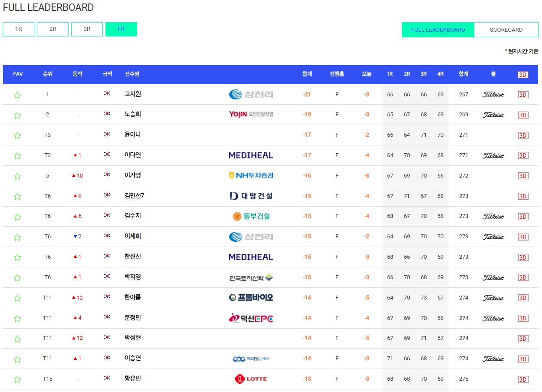Viewport: 542px width, 392px height.
Task: Click the Titleist ball icon in 노승희's row
Action: point(493,115)
